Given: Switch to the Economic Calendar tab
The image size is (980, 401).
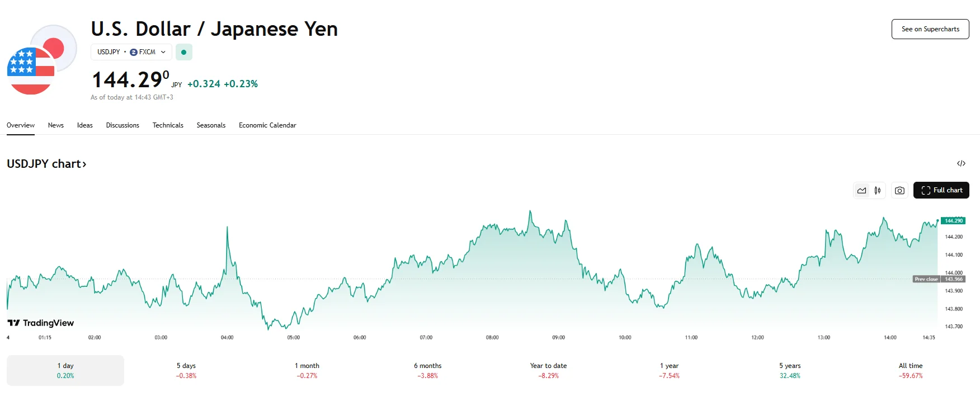Looking at the screenshot, I should tap(267, 125).
